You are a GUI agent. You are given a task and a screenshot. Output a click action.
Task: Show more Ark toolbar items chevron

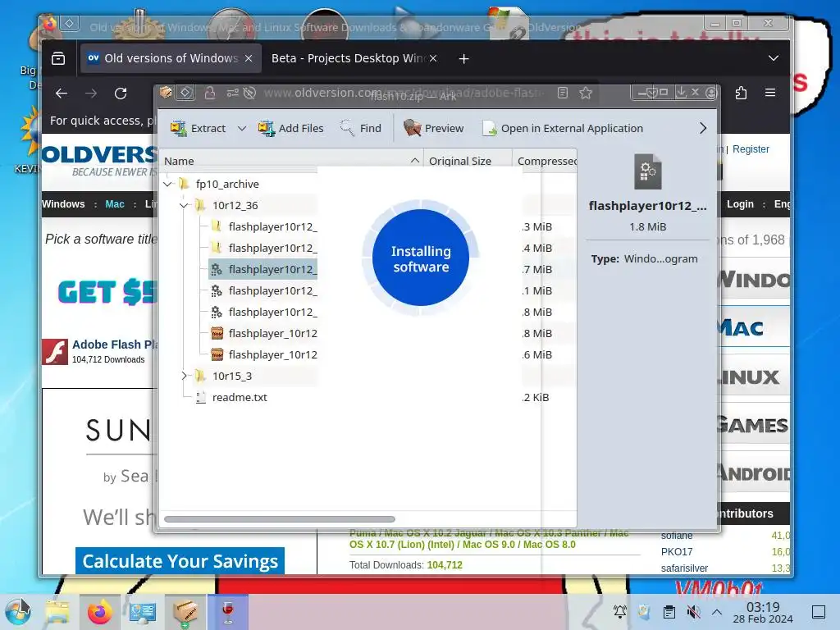(x=703, y=128)
